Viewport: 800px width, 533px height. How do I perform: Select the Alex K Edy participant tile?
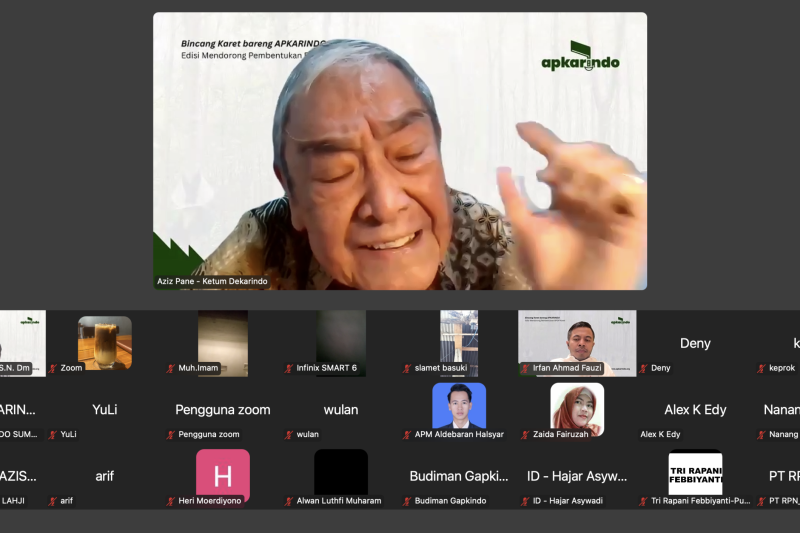[x=695, y=410]
